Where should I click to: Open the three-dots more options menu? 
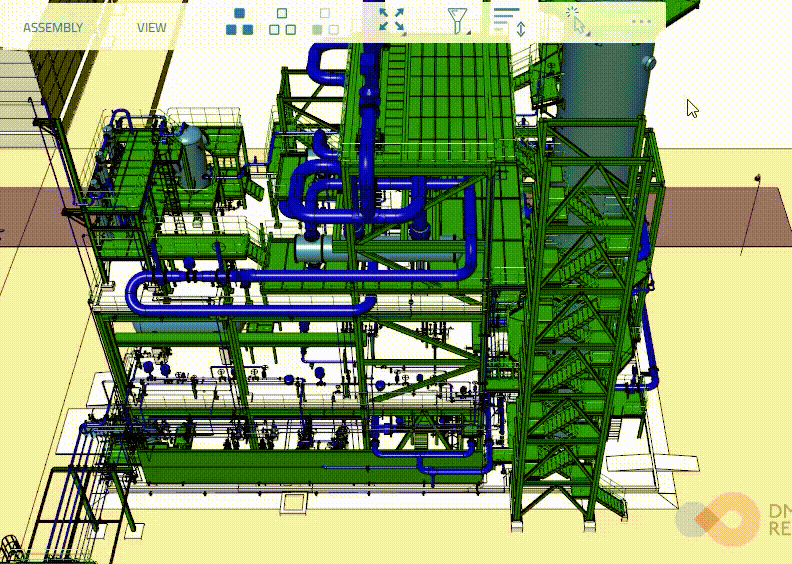tap(641, 21)
